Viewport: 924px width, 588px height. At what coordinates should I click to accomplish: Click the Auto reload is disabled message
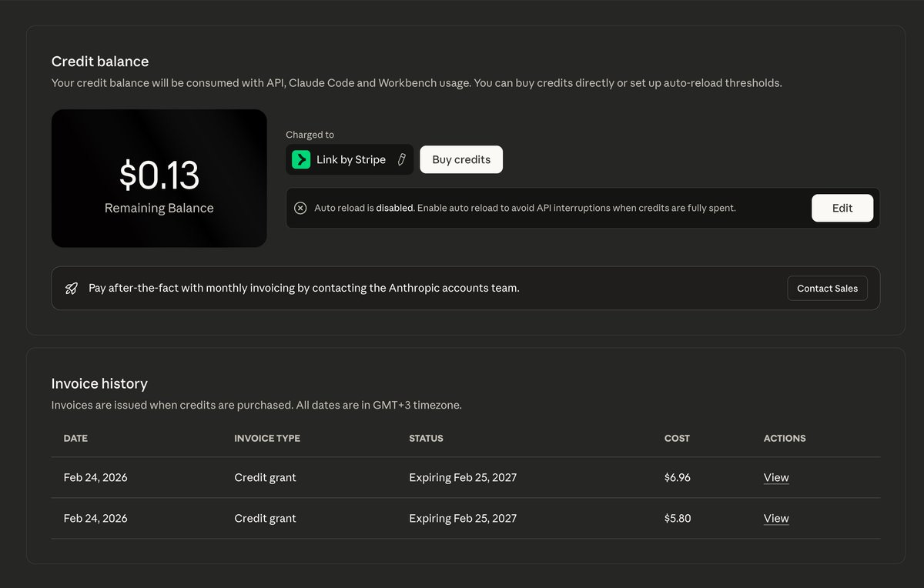[x=525, y=208]
